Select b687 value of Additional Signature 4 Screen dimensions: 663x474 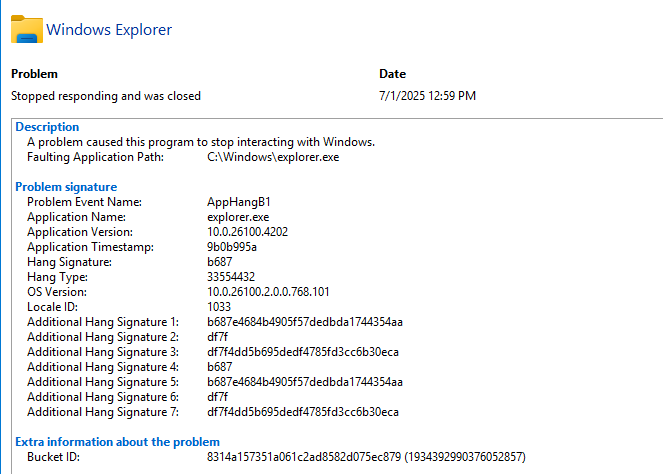219,367
